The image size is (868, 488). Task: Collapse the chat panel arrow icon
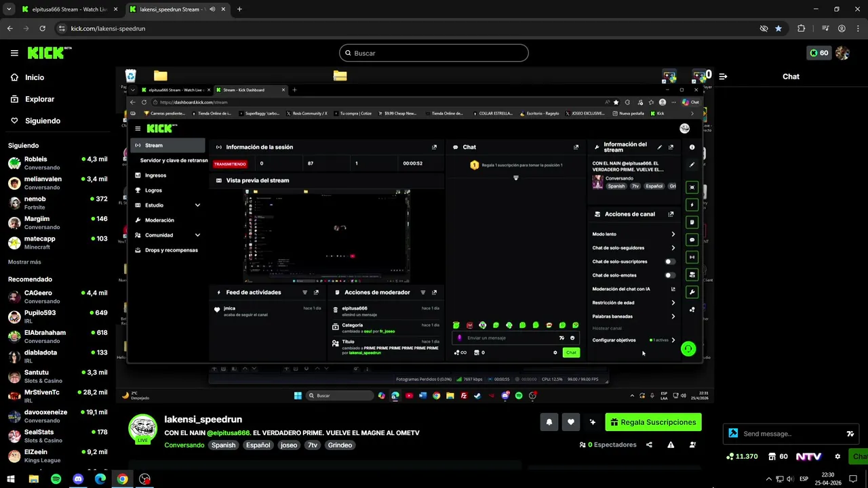[723, 77]
